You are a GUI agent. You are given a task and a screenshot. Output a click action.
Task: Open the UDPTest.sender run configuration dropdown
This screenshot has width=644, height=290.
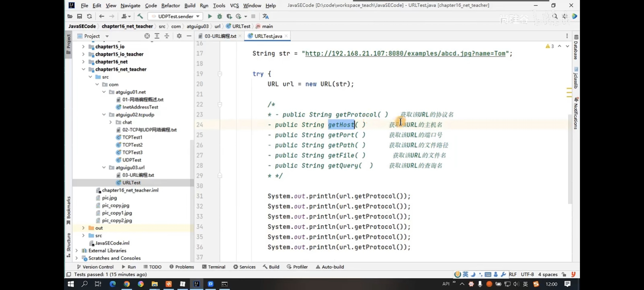[176, 16]
